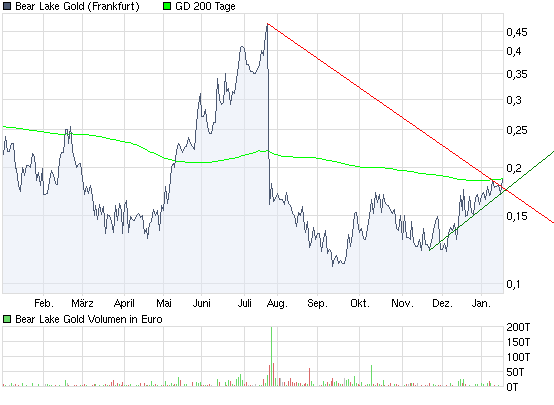Click the 'April' month axis label
554x405 pixels.
pos(124,303)
